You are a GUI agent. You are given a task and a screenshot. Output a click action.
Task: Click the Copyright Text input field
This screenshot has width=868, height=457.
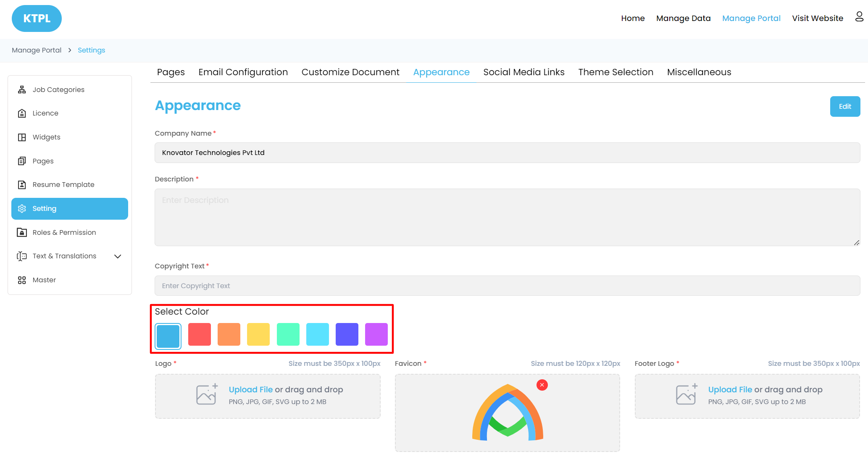507,286
